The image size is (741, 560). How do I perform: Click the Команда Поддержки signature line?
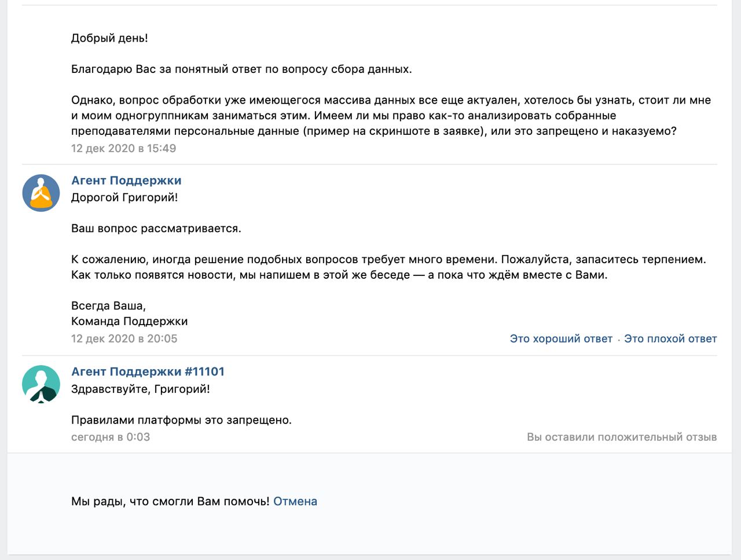coord(129,321)
